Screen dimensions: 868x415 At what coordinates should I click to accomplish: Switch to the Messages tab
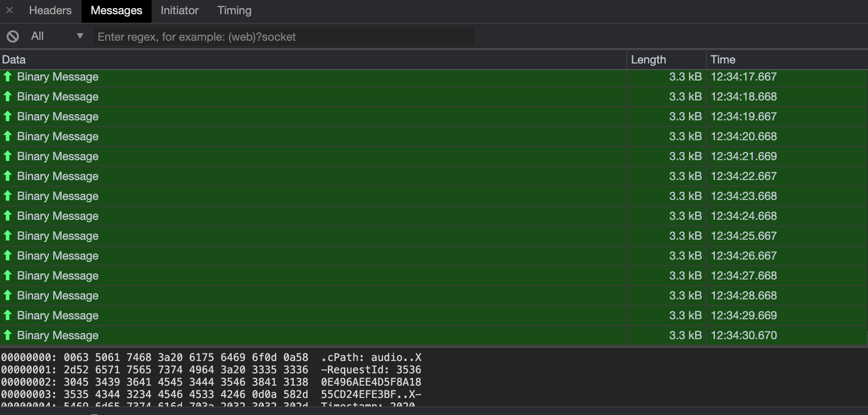click(x=116, y=10)
